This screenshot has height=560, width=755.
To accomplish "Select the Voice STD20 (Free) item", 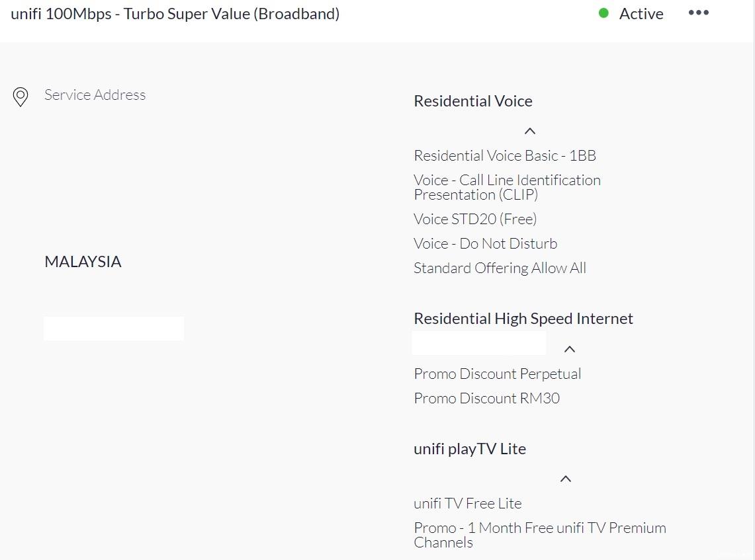I will pos(475,219).
